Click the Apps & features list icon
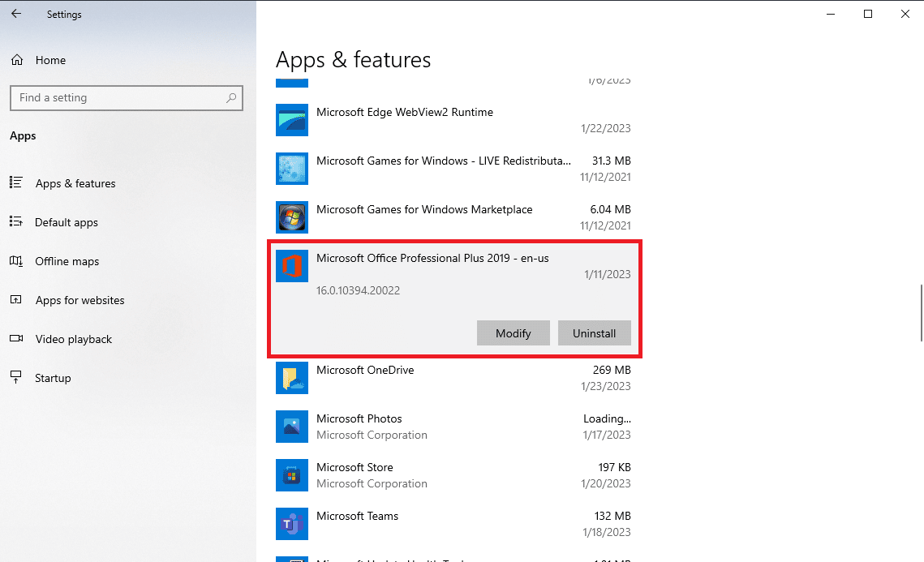The image size is (924, 562). click(x=16, y=182)
